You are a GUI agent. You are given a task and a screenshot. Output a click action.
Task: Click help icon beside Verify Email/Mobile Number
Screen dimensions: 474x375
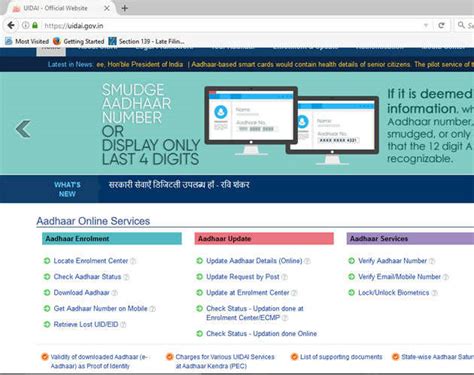point(446,277)
